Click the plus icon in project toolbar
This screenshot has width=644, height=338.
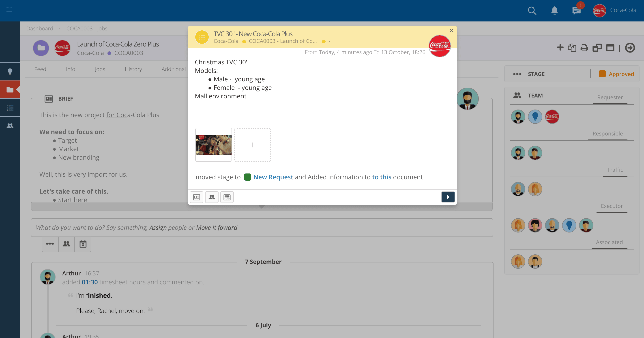coord(560,47)
